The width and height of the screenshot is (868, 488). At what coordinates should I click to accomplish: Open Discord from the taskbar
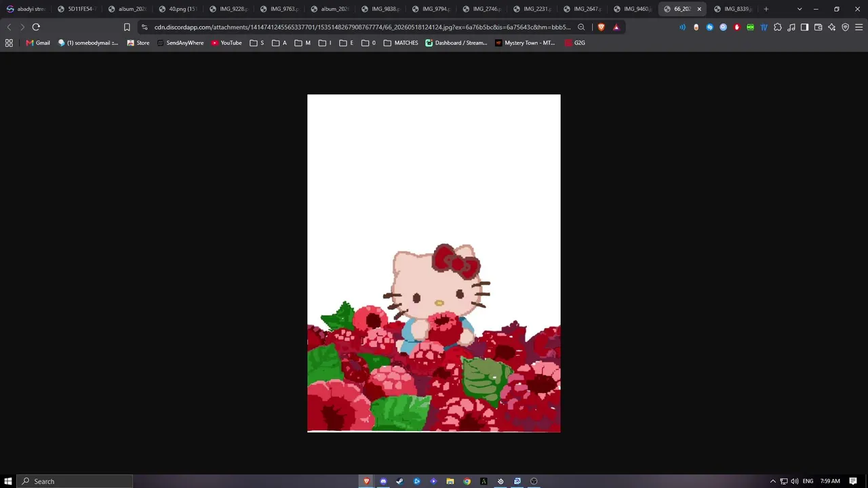coord(383,481)
